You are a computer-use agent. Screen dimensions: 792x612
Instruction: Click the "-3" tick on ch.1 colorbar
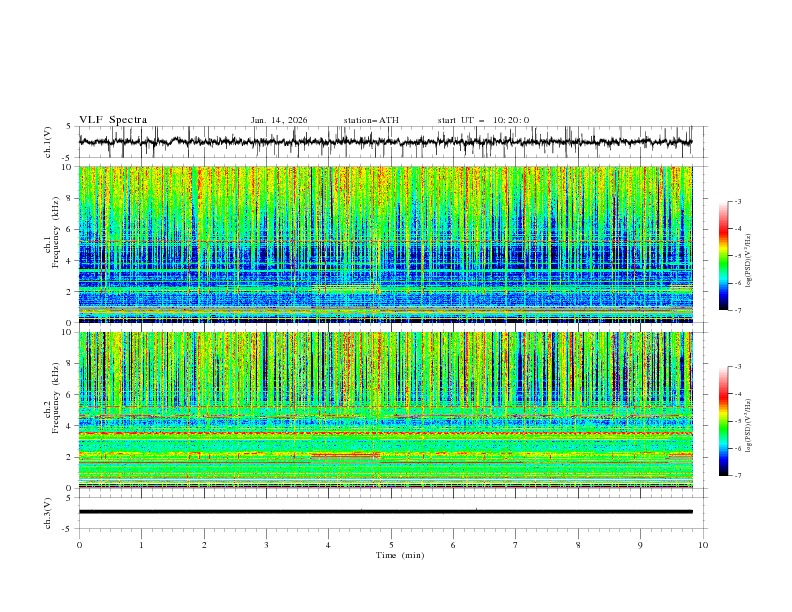pyautogui.click(x=738, y=201)
